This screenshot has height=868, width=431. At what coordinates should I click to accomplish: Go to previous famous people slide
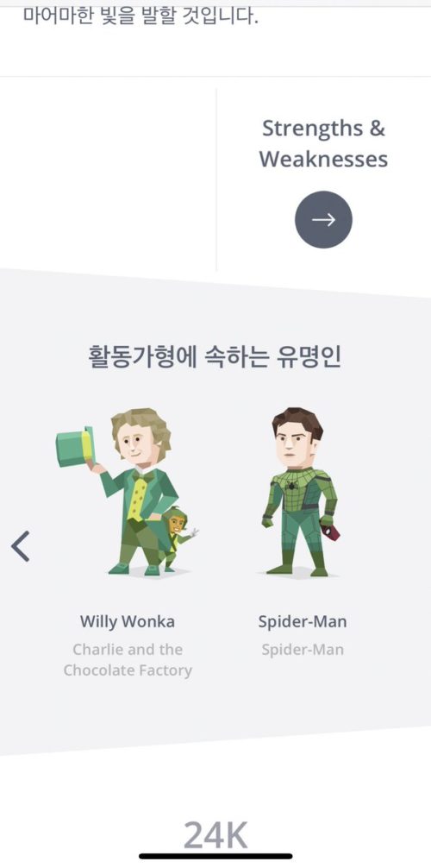(x=21, y=546)
